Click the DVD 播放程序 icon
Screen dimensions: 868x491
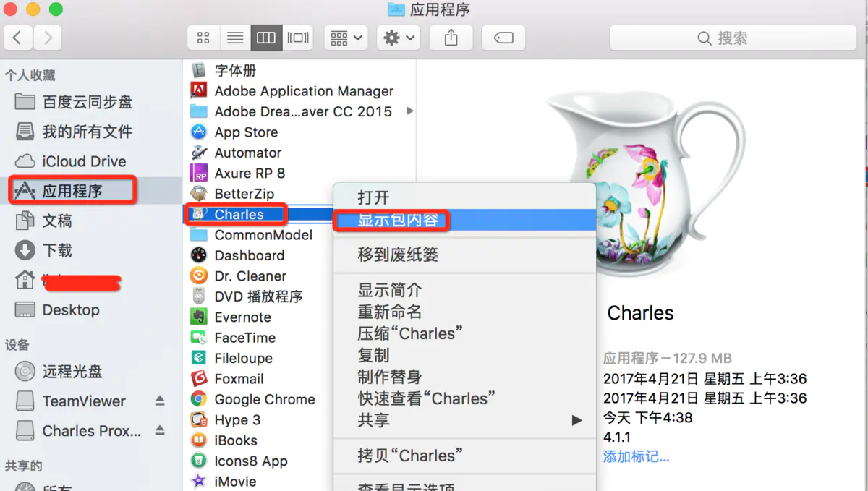coord(198,296)
